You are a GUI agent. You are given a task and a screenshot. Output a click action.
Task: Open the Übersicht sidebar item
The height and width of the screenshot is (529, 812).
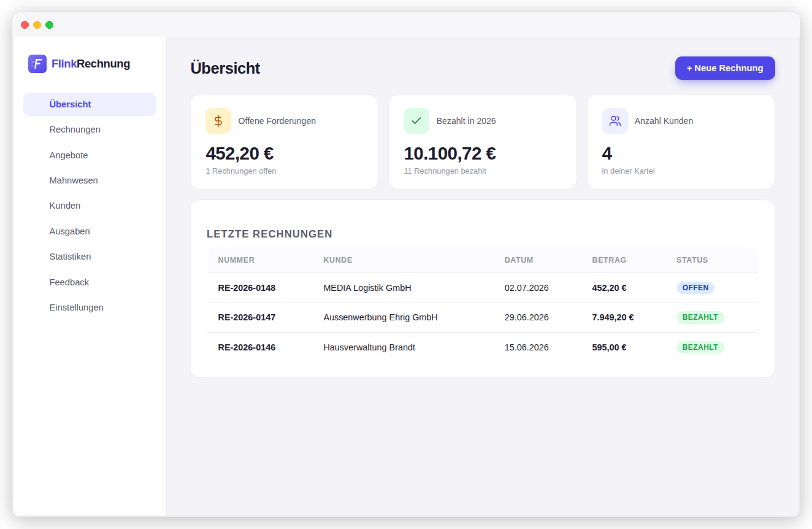point(90,104)
